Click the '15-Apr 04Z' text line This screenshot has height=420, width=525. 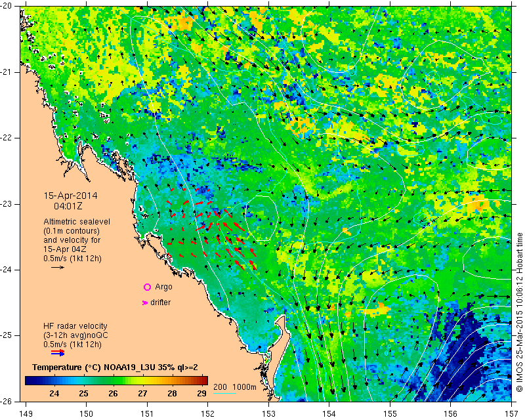pos(64,249)
